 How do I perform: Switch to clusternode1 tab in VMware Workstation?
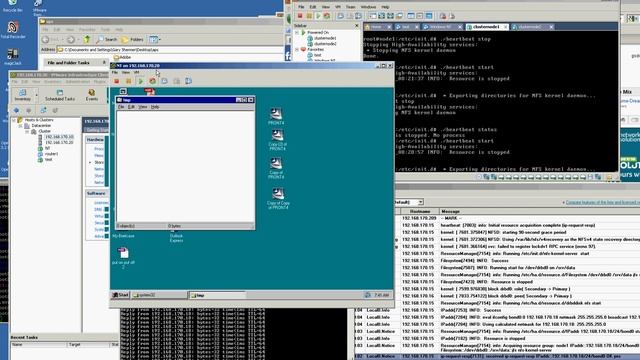point(487,27)
